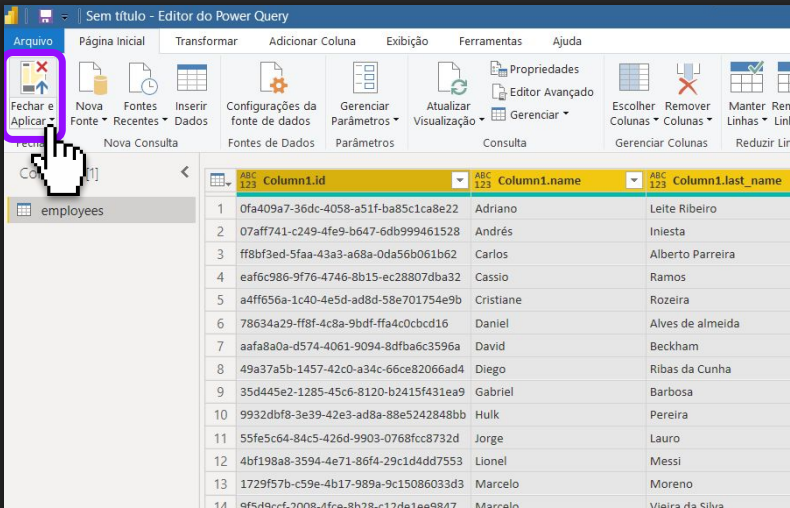Click the name cell 'Andrés'
This screenshot has width=790, height=508.
coord(558,231)
